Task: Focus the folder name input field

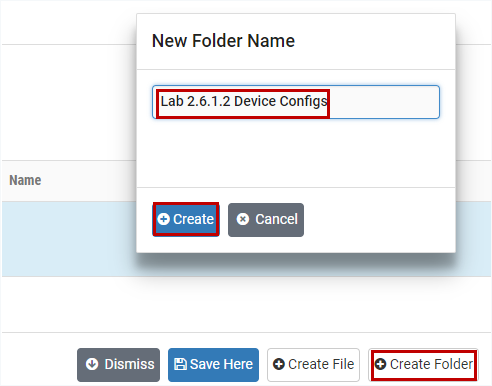Action: pyautogui.click(x=296, y=102)
